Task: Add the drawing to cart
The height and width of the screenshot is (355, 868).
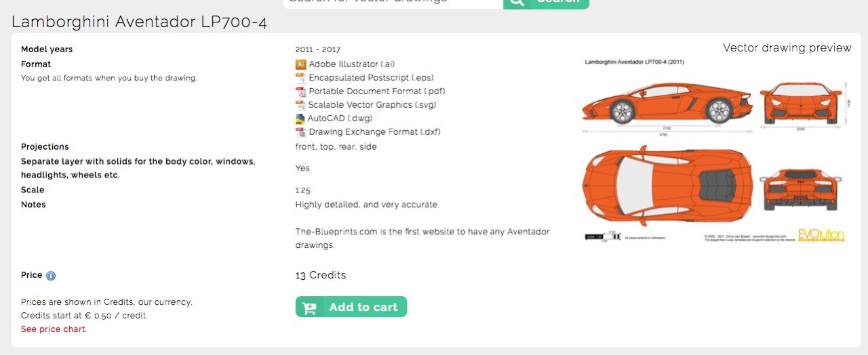Action: (351, 307)
